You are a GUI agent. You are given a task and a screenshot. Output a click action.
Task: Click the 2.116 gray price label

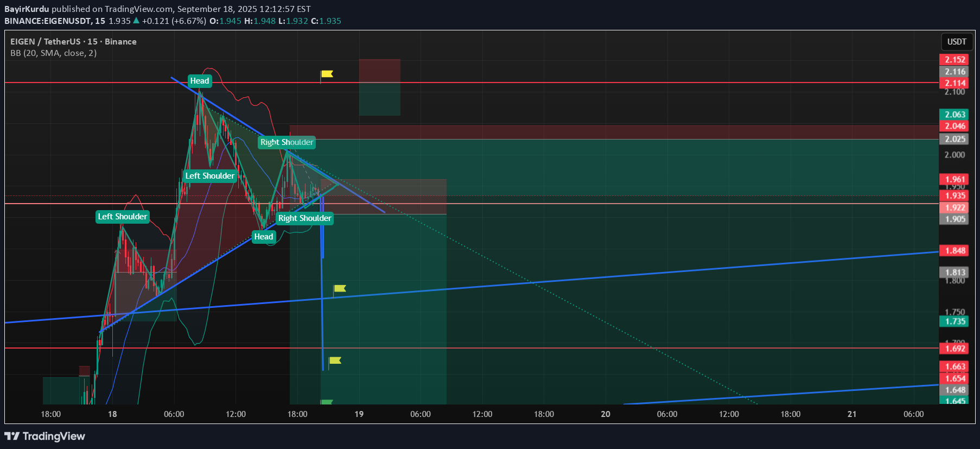click(954, 72)
